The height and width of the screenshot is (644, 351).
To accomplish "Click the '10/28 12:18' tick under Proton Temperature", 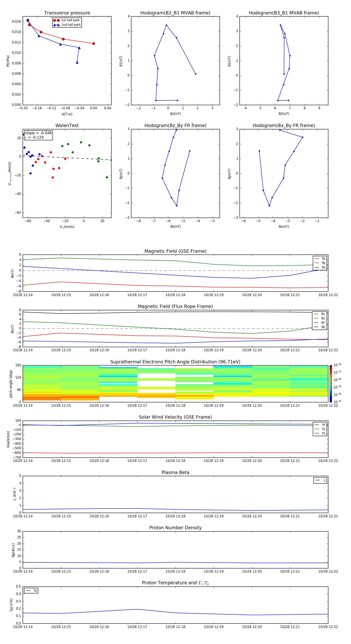I will pos(175,627).
